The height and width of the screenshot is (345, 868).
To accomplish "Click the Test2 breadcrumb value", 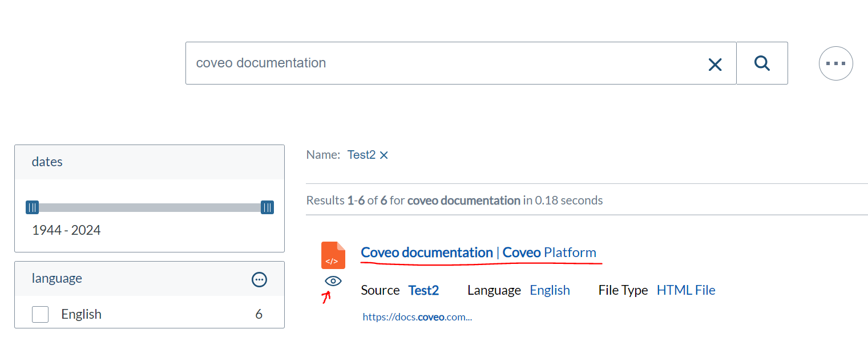I will point(361,155).
